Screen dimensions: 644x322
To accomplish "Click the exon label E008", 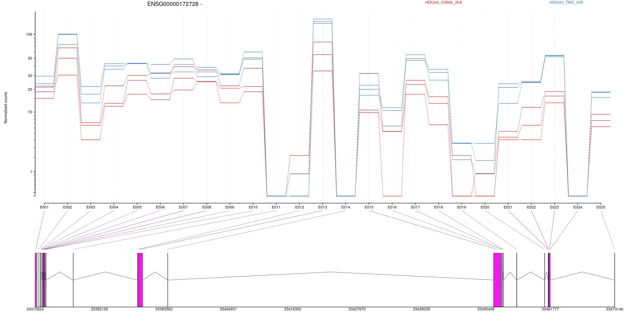I will click(207, 207).
